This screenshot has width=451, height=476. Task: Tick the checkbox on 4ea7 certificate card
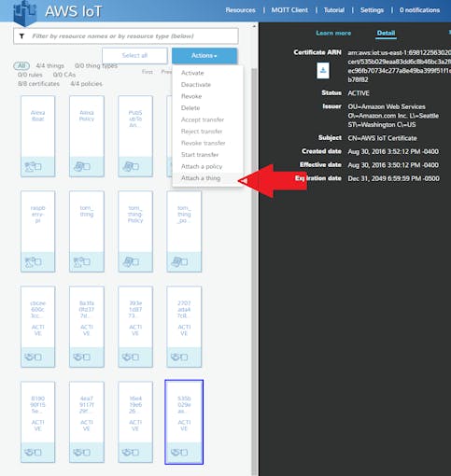(87, 453)
